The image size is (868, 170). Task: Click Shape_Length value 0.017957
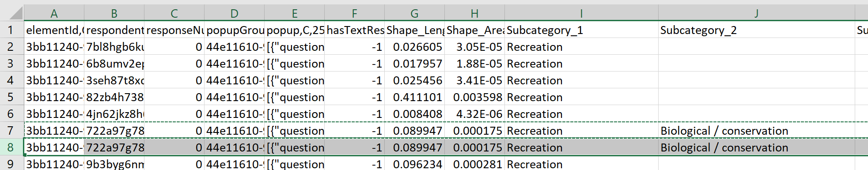[x=414, y=64]
